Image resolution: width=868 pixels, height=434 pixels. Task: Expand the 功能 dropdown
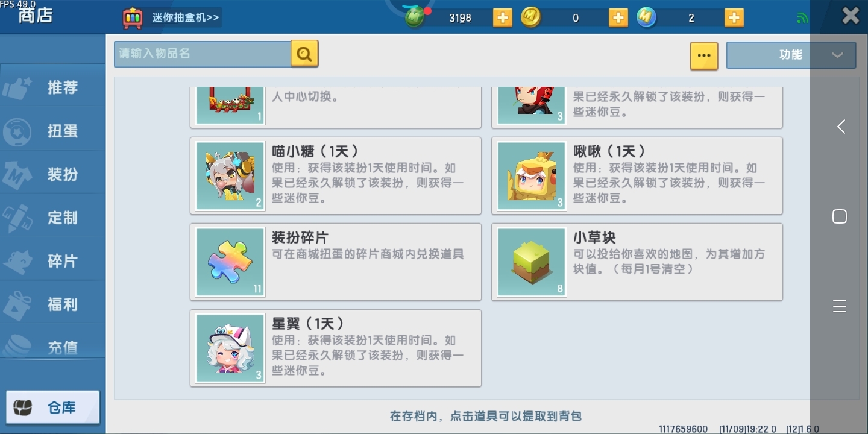(791, 55)
